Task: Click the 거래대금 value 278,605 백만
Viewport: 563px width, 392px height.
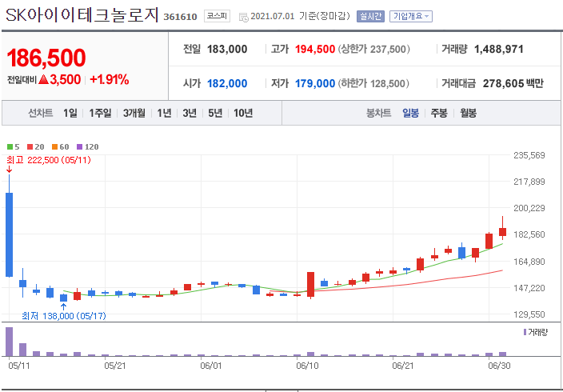Action: tap(513, 84)
